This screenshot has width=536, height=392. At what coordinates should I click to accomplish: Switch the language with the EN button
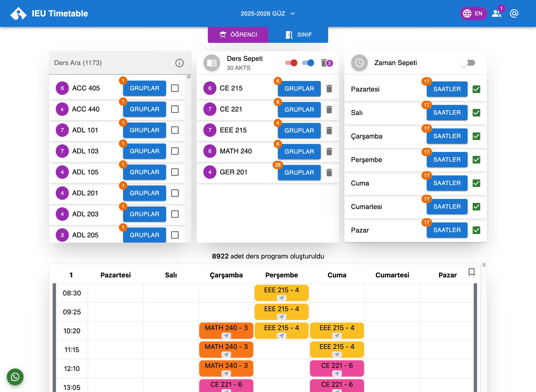coord(473,13)
